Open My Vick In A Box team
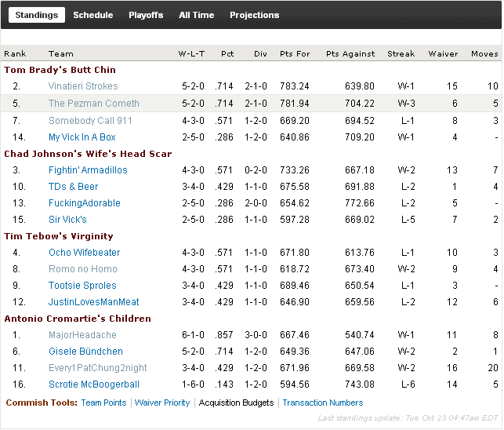Viewport: 504px width, 430px height. pyautogui.click(x=82, y=137)
